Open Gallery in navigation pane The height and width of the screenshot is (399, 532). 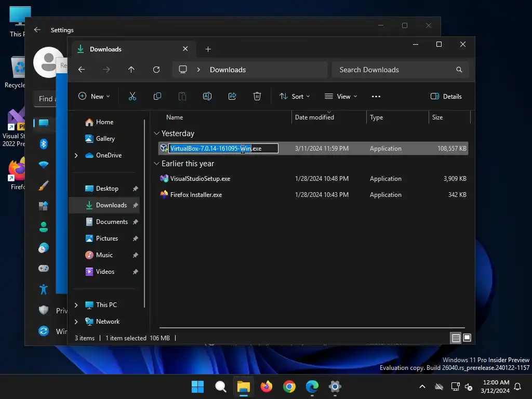click(104, 139)
